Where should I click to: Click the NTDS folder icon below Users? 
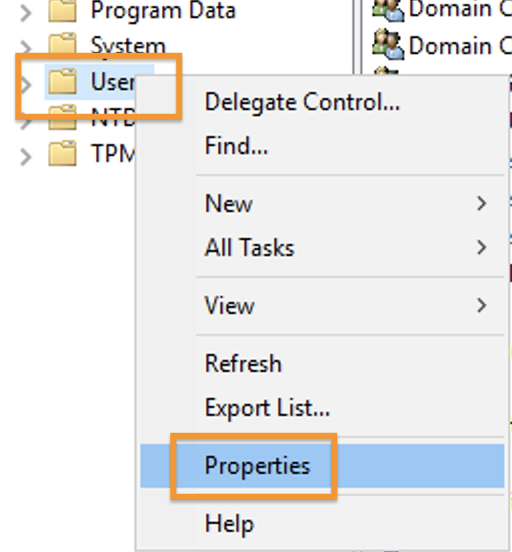[62, 118]
